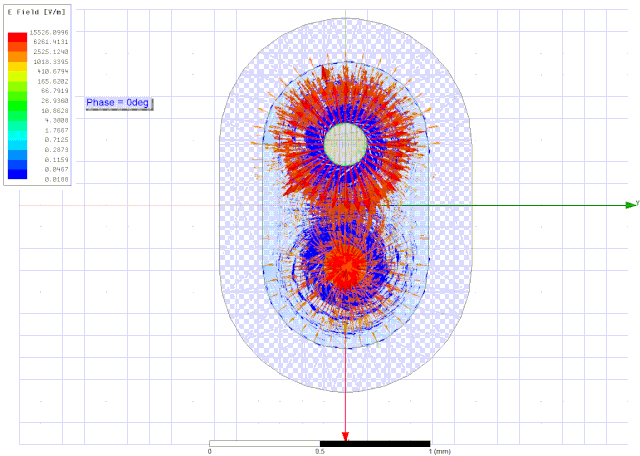Click the legend value 0.7125
Screen dimensions: 640x456
(56, 140)
